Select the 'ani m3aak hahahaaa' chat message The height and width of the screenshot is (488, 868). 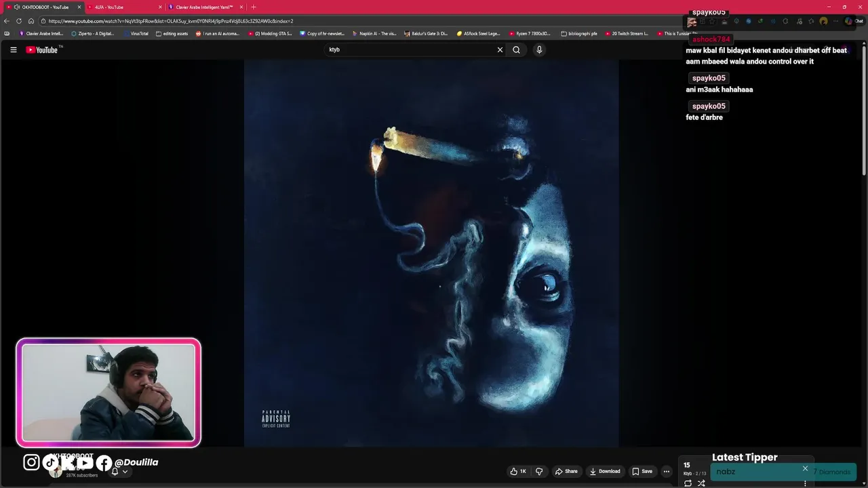tap(719, 89)
